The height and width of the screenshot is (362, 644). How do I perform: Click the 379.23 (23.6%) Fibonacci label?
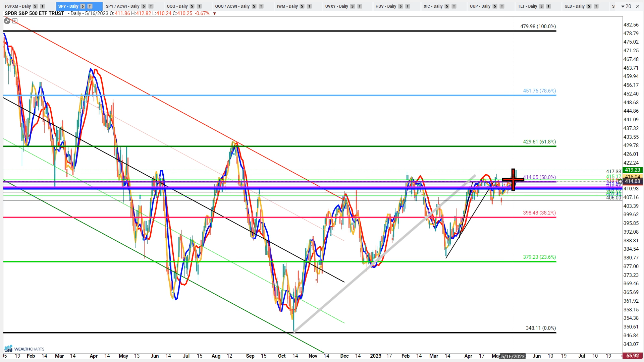click(539, 257)
